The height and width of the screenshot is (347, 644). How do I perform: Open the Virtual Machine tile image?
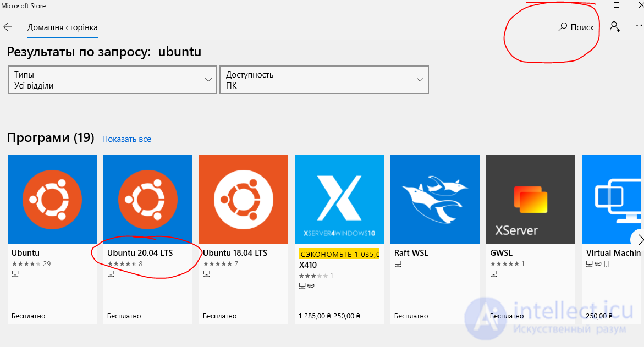pos(612,200)
